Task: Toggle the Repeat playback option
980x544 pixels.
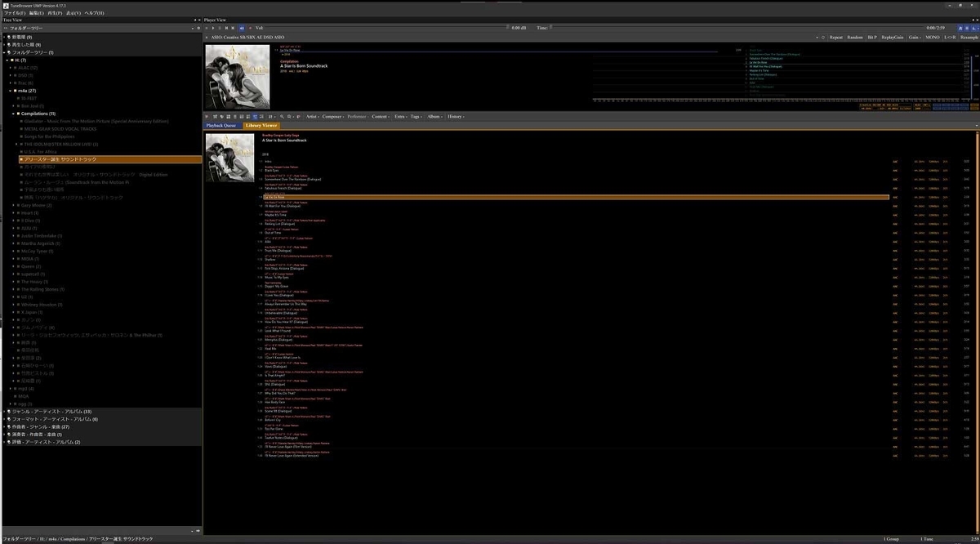Action: tap(836, 38)
